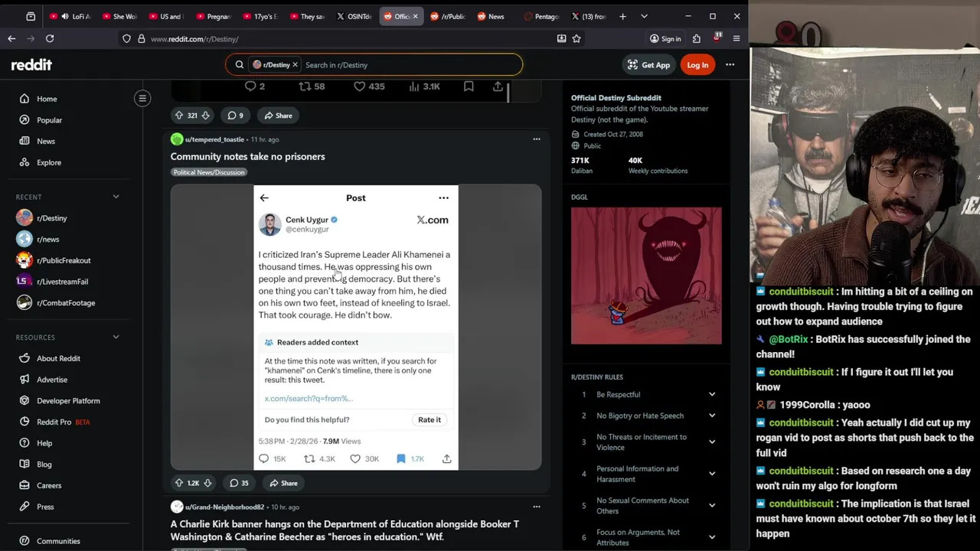Expand 'No Sexual Comments About Others' rule
The image size is (980, 551).
(712, 505)
